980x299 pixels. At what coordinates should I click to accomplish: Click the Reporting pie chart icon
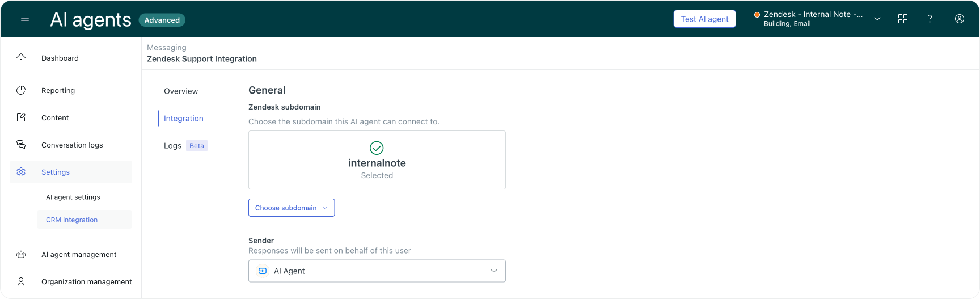pos(21,90)
